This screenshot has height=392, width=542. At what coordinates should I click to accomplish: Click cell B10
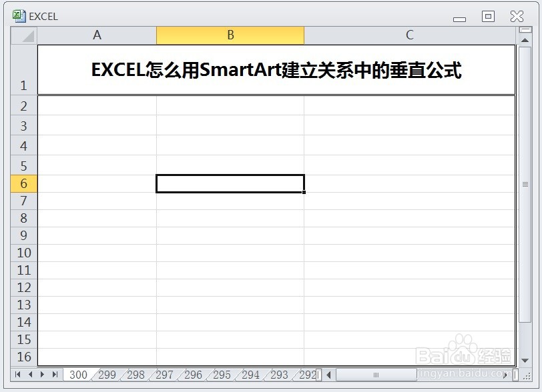[x=230, y=253]
